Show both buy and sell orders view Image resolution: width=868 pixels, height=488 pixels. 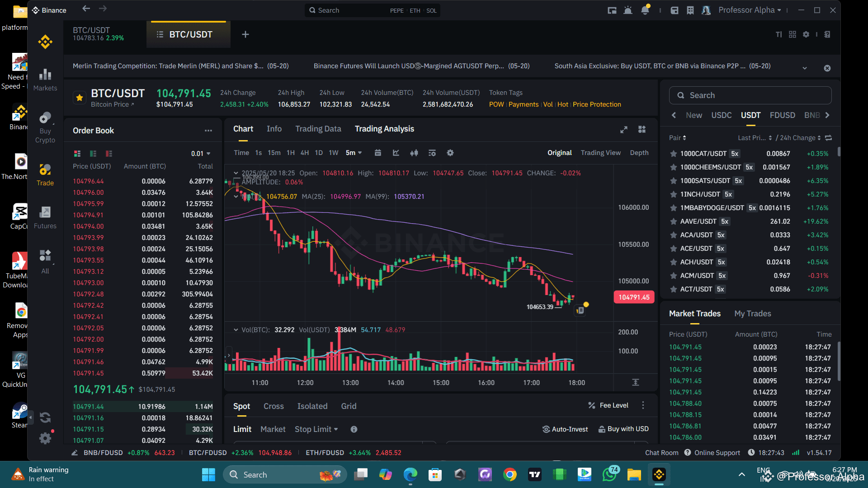(77, 154)
